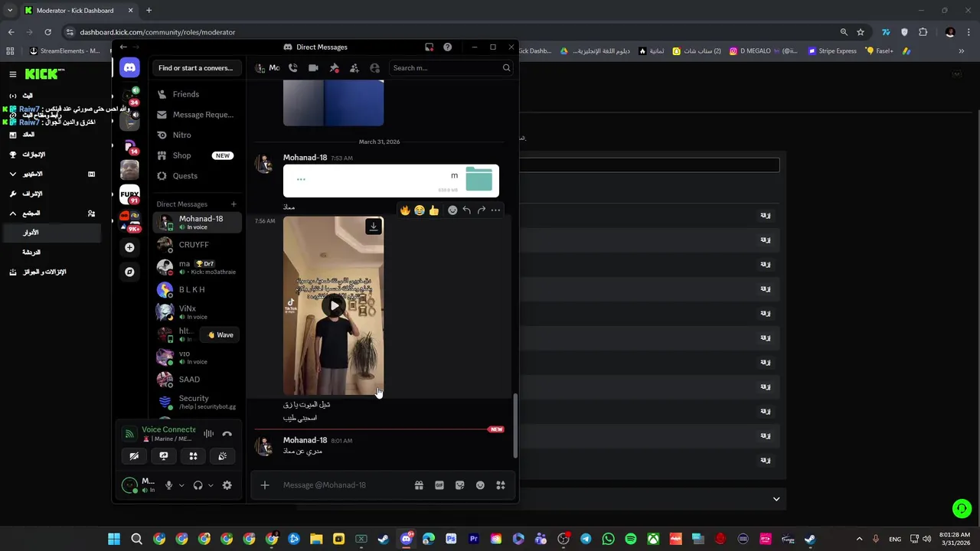The height and width of the screenshot is (551, 980).
Task: Expand the chevron at bottom of Kick page
Action: [776, 499]
